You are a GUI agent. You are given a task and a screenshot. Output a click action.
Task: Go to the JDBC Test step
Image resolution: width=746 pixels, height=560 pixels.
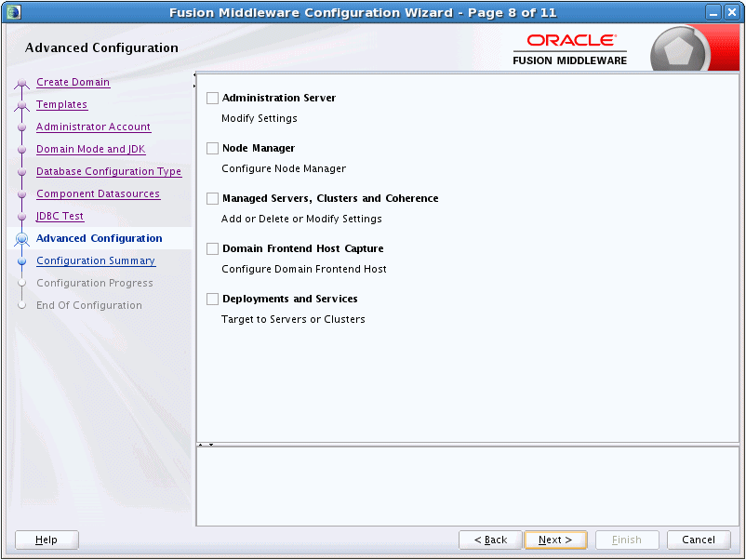pyautogui.click(x=60, y=217)
